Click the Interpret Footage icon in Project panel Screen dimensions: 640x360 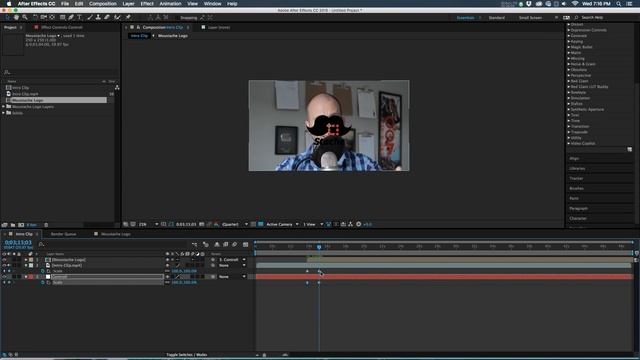pos(4,225)
